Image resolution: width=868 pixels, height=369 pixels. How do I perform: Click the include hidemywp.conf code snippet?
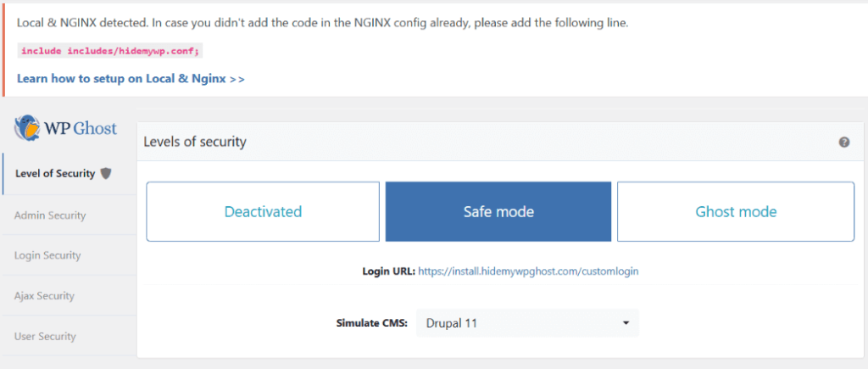pyautogui.click(x=110, y=51)
